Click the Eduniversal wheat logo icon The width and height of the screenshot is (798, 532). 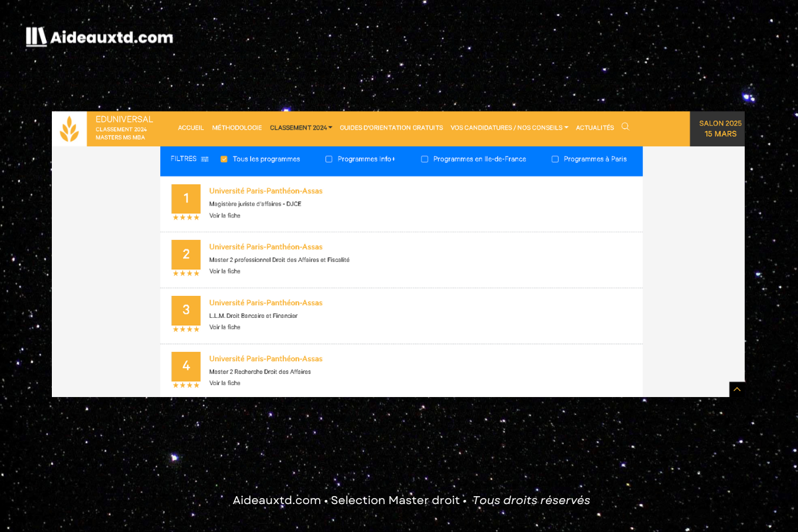coord(69,129)
